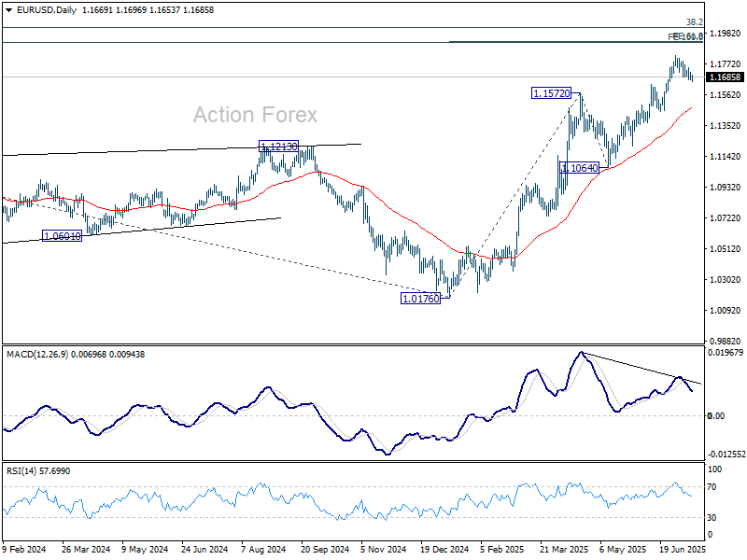
Task: Click the Action Forex watermark
Action: pos(255,115)
